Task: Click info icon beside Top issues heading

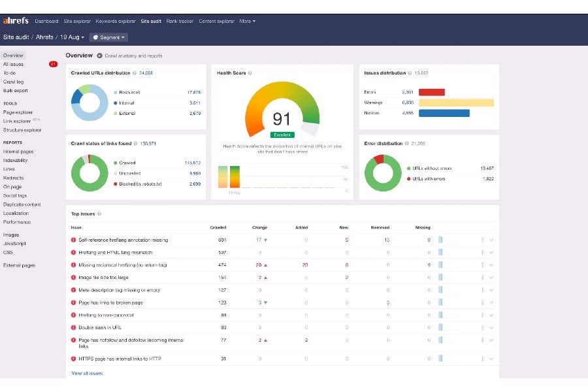Action: click(x=99, y=214)
